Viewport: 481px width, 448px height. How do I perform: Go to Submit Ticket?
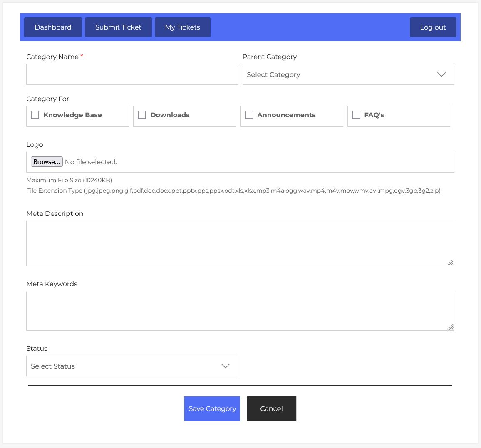(118, 27)
